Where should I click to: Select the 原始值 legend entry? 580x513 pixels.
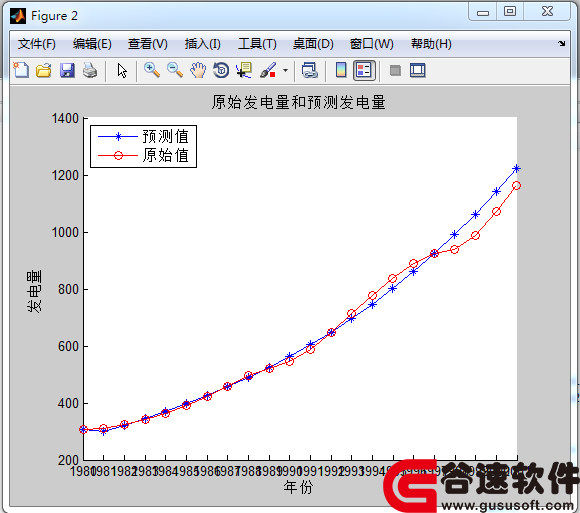tap(144, 155)
